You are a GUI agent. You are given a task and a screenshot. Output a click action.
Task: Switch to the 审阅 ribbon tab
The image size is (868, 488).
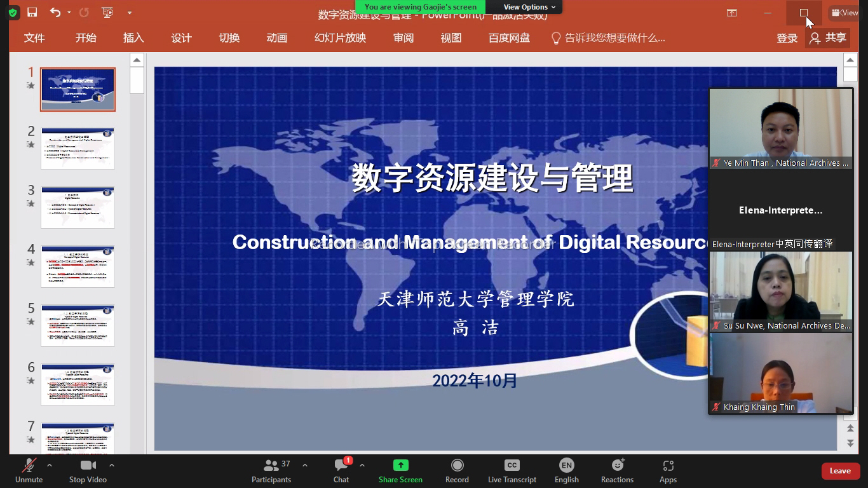coord(403,38)
